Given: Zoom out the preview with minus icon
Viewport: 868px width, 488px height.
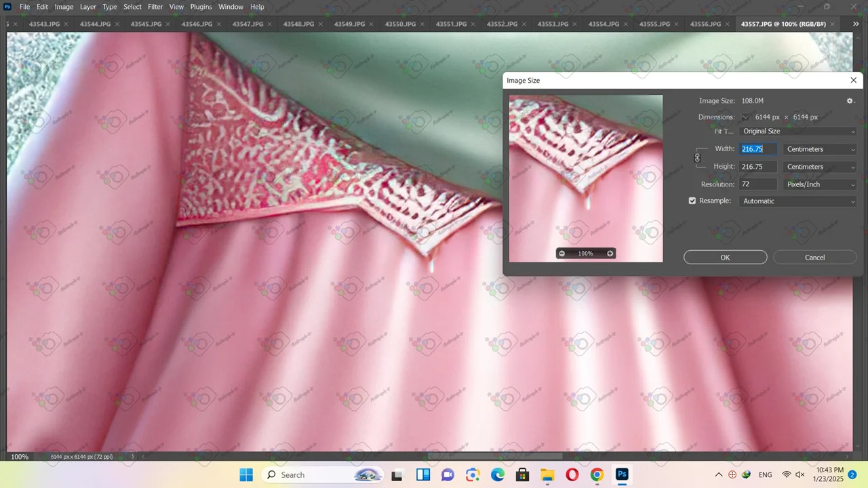Looking at the screenshot, I should pyautogui.click(x=561, y=253).
